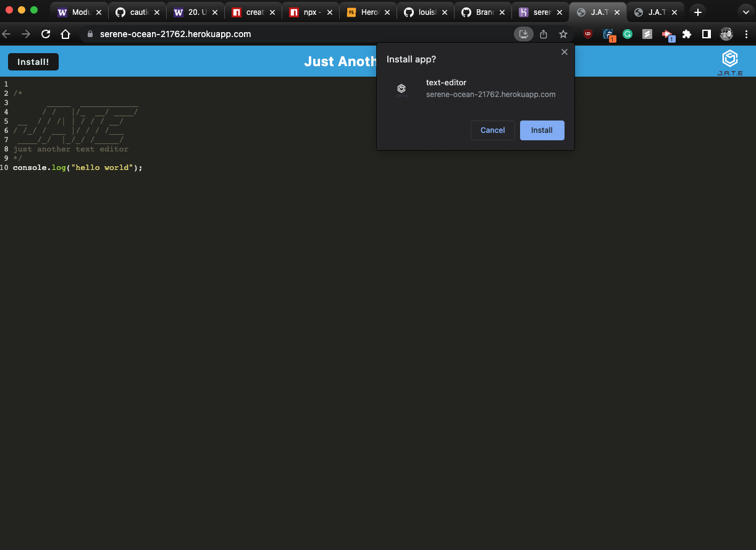
Task: Open the Chrome tab search chevron
Action: click(745, 11)
